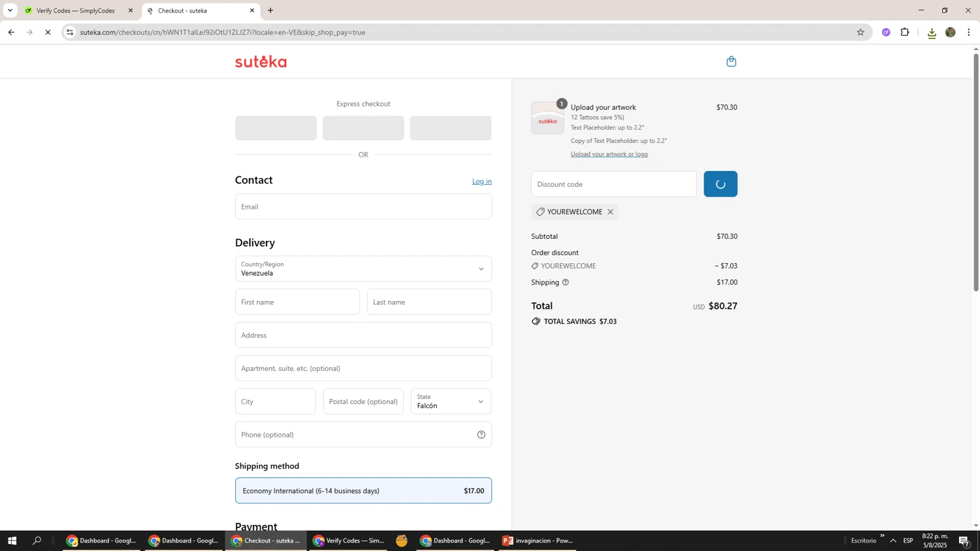Click the Log in link
This screenshot has height=551, width=980.
pyautogui.click(x=482, y=181)
